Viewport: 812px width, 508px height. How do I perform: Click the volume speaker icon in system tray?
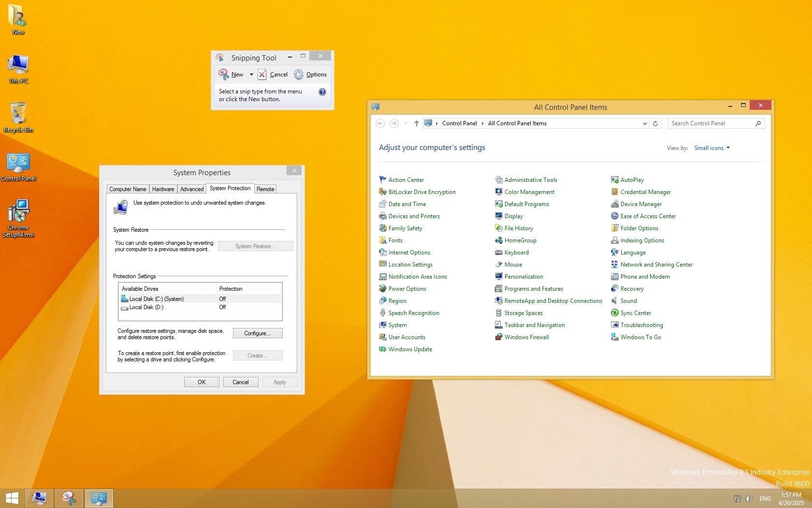point(749,498)
